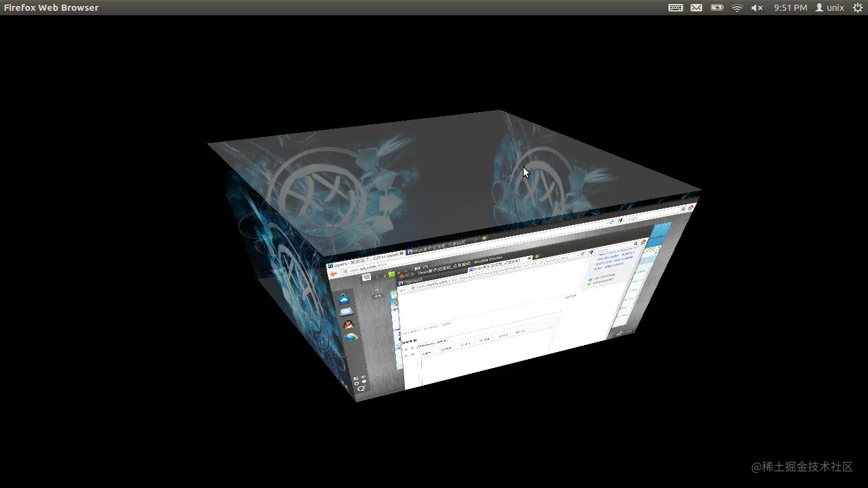Click the battery indicator in the top panel

point(717,8)
